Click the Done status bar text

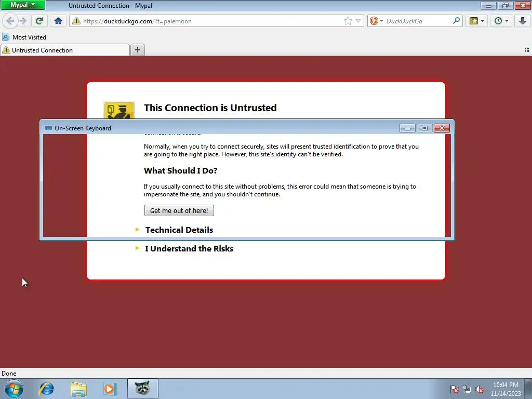tap(9, 373)
